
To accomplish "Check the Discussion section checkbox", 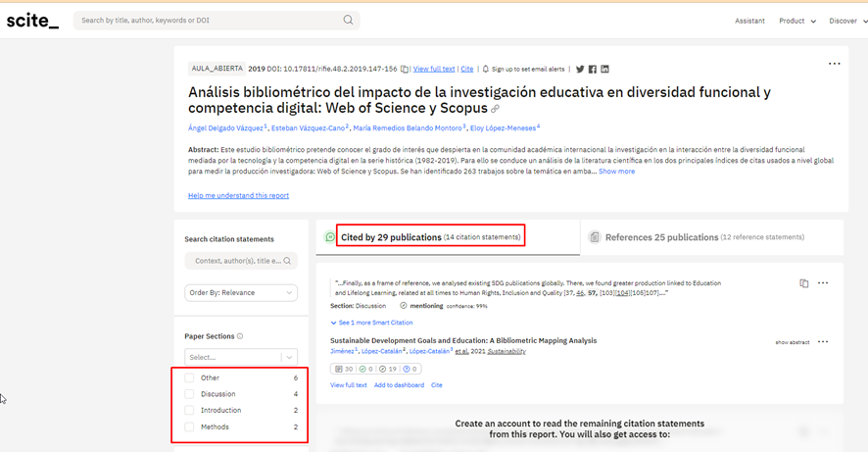I will pyautogui.click(x=189, y=394).
